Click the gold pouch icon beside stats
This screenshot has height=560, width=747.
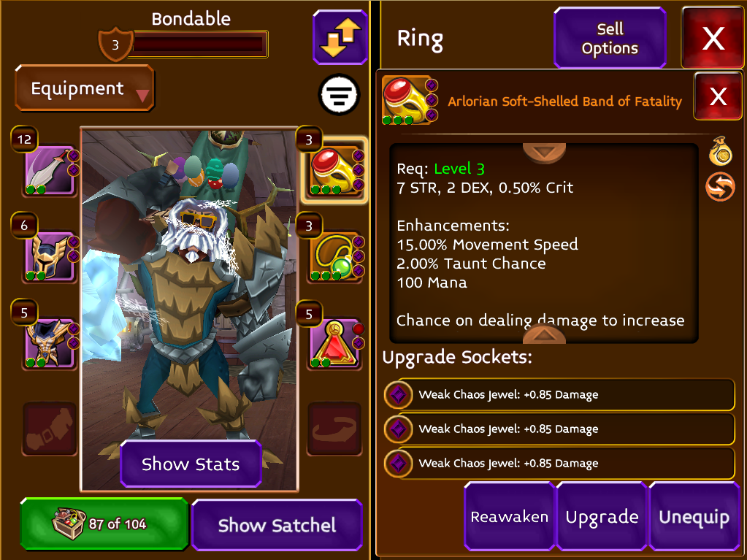click(x=720, y=151)
